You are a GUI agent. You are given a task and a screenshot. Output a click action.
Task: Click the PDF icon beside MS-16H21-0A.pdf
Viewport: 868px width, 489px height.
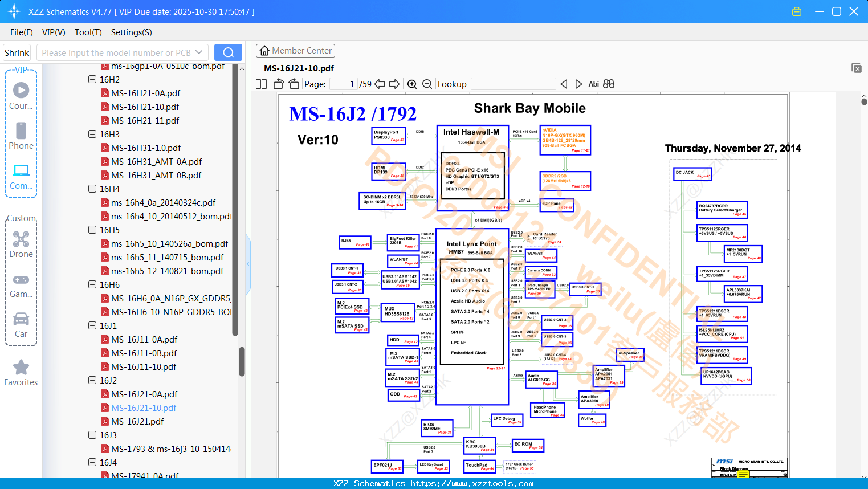(x=105, y=93)
